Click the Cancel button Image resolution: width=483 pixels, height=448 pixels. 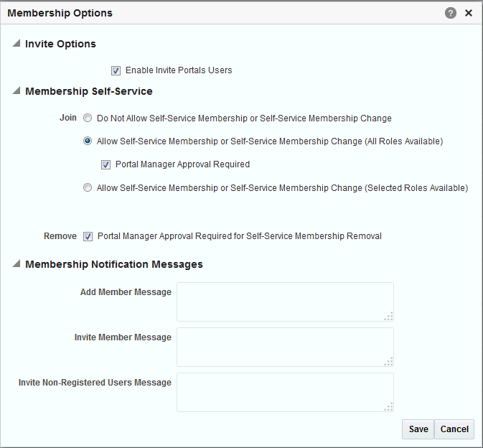click(x=454, y=429)
